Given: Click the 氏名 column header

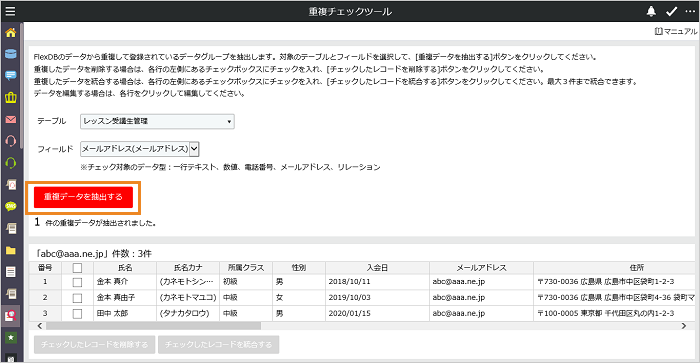Looking at the screenshot, I should coord(125,267).
